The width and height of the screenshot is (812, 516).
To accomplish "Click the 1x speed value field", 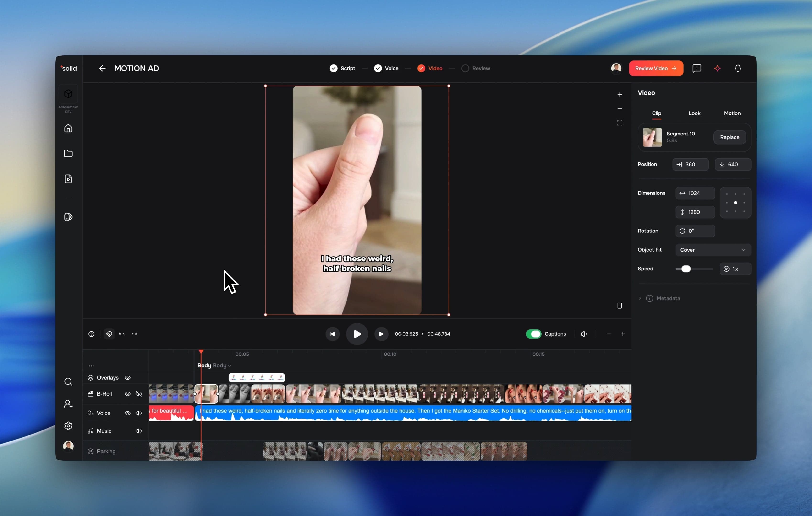I will click(x=735, y=269).
